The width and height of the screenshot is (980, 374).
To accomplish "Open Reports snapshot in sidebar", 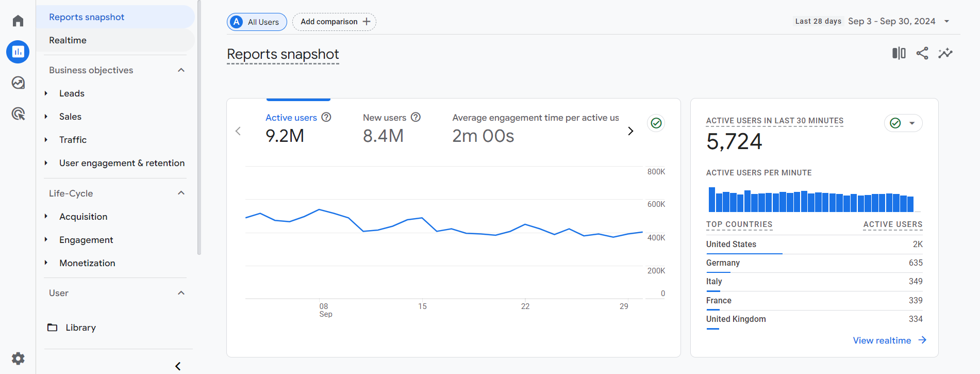I will click(115, 17).
